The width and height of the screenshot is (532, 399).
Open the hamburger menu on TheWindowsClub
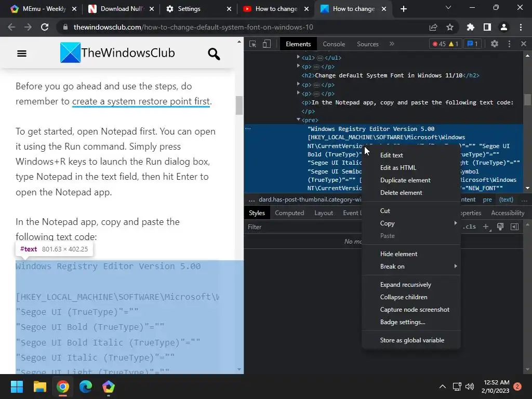tap(22, 54)
